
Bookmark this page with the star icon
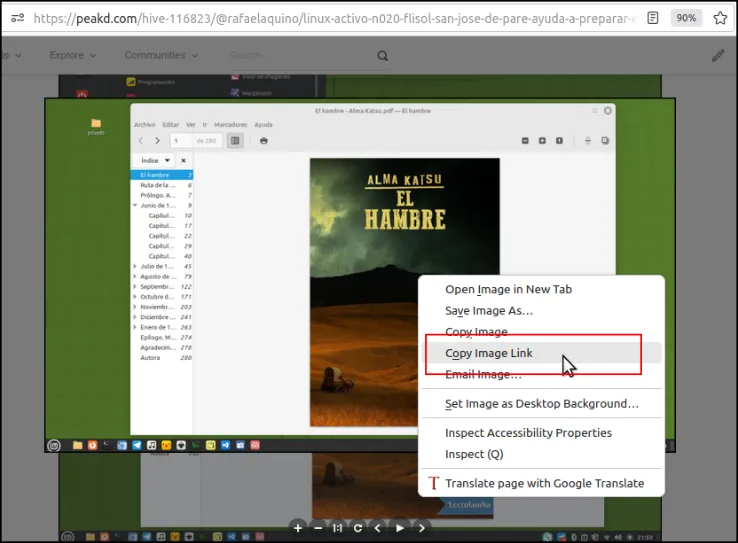(x=720, y=18)
